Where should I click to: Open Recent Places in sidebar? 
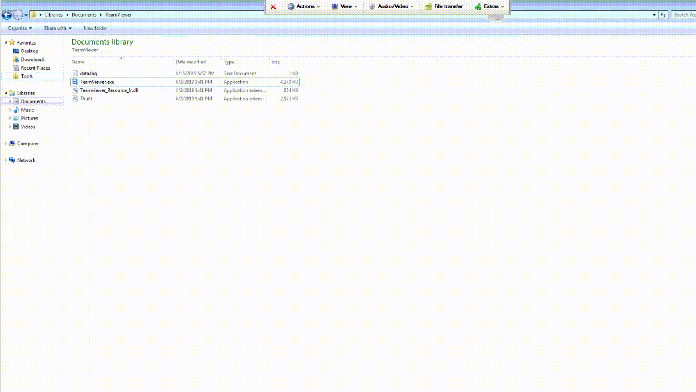point(35,68)
